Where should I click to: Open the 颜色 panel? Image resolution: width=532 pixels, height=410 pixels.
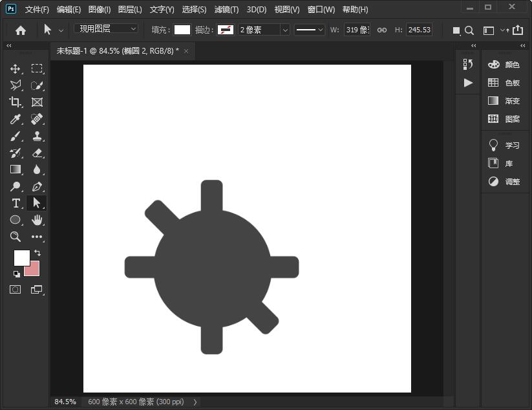pos(504,65)
